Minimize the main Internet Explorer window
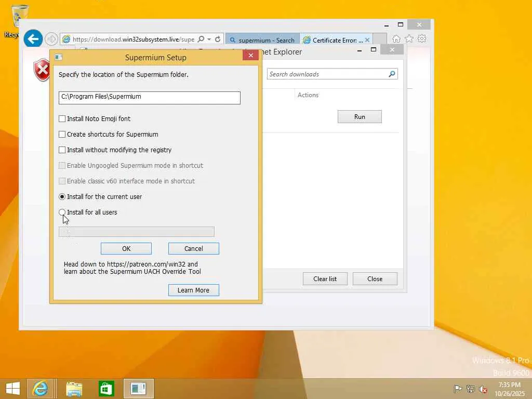532x399 pixels. pos(387,25)
